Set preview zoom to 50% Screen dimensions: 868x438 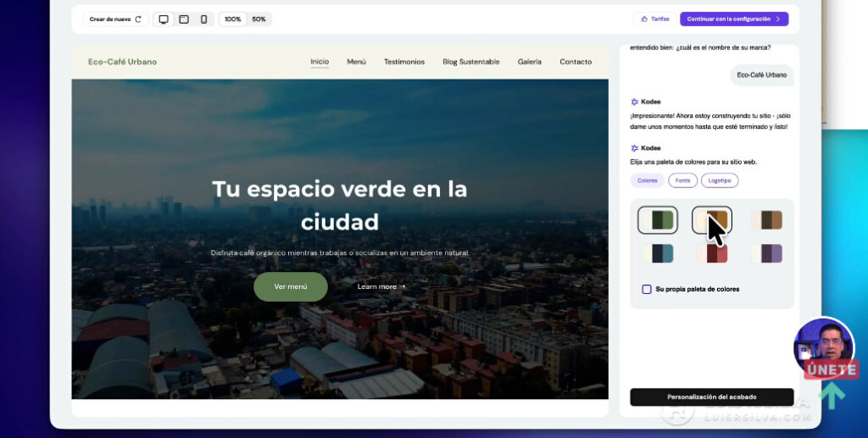pyautogui.click(x=259, y=19)
